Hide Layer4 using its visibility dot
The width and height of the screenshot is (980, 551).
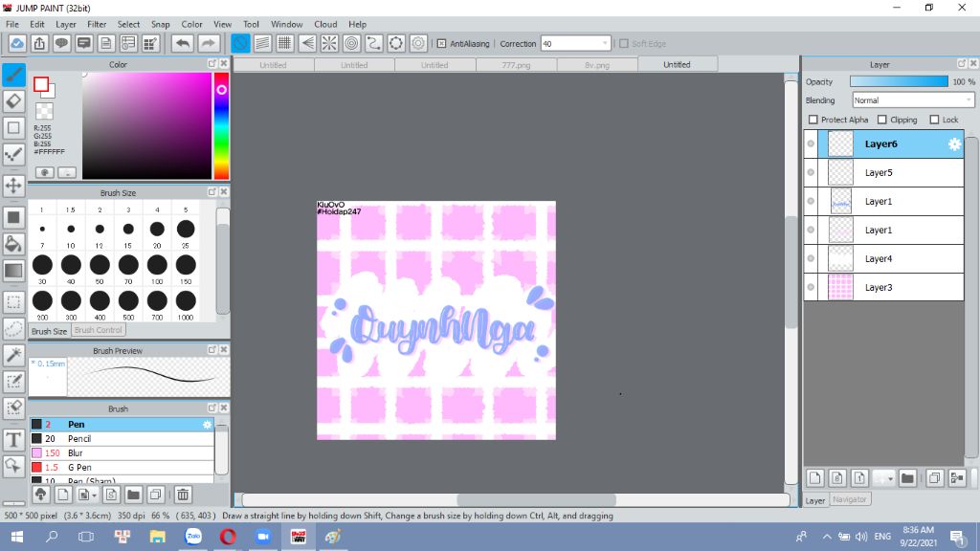click(x=811, y=258)
